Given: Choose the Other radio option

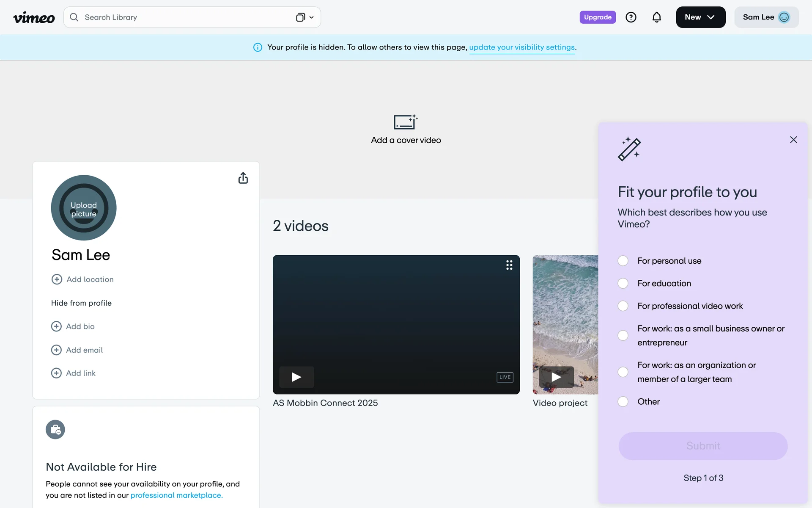Looking at the screenshot, I should click(623, 401).
